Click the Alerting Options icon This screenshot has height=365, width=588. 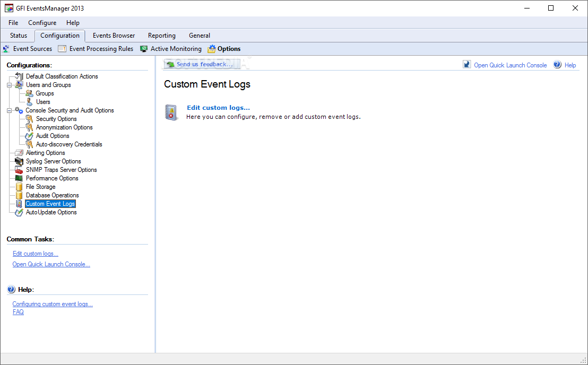coord(19,153)
